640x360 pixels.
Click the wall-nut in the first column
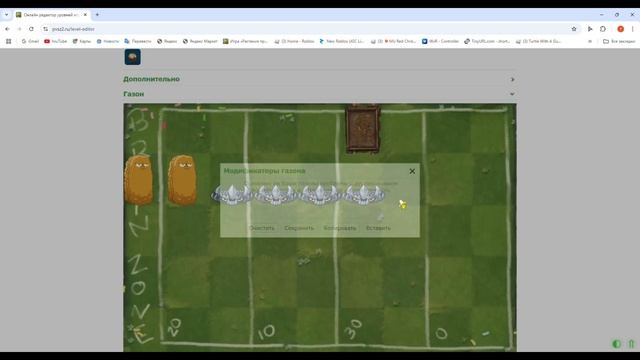[x=138, y=180]
